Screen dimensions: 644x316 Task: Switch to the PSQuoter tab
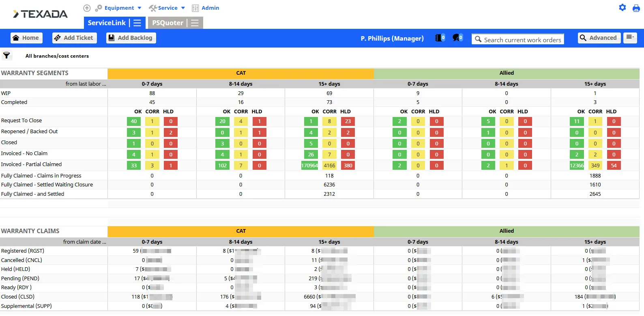click(x=167, y=23)
